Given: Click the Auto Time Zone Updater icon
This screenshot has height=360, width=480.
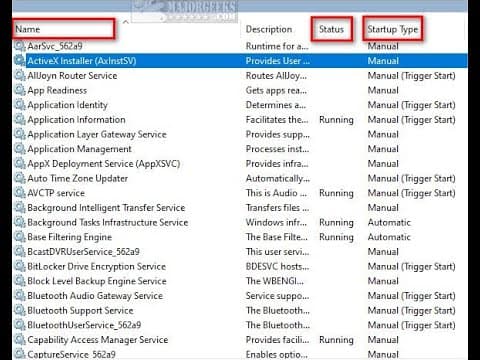Looking at the screenshot, I should pos(20,178).
